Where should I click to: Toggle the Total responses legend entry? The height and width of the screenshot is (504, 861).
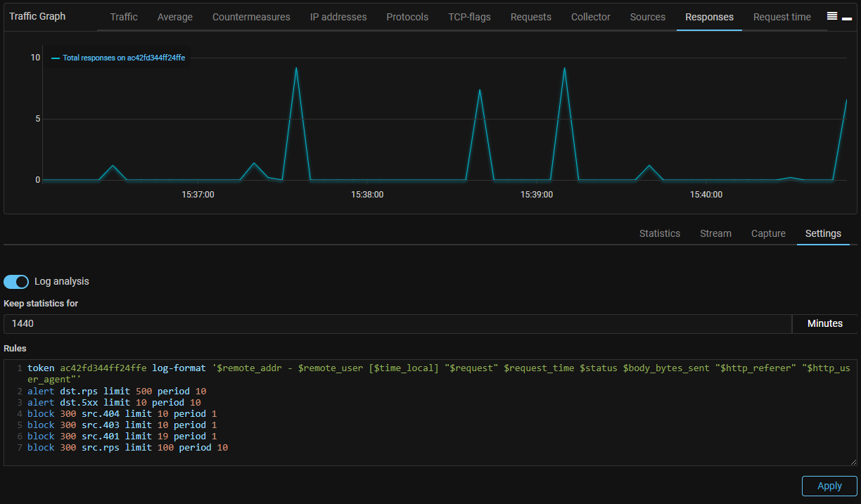[x=118, y=58]
